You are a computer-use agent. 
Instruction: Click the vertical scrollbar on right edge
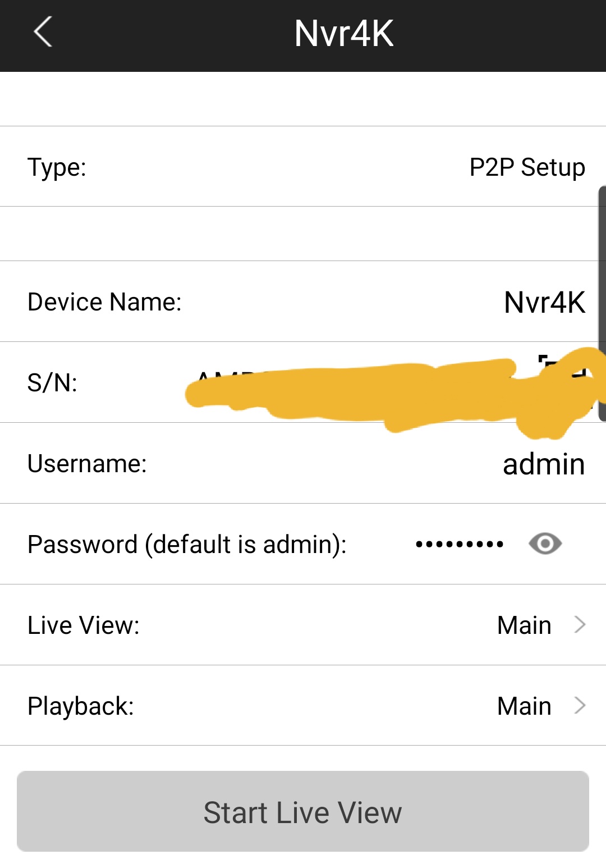click(x=602, y=303)
